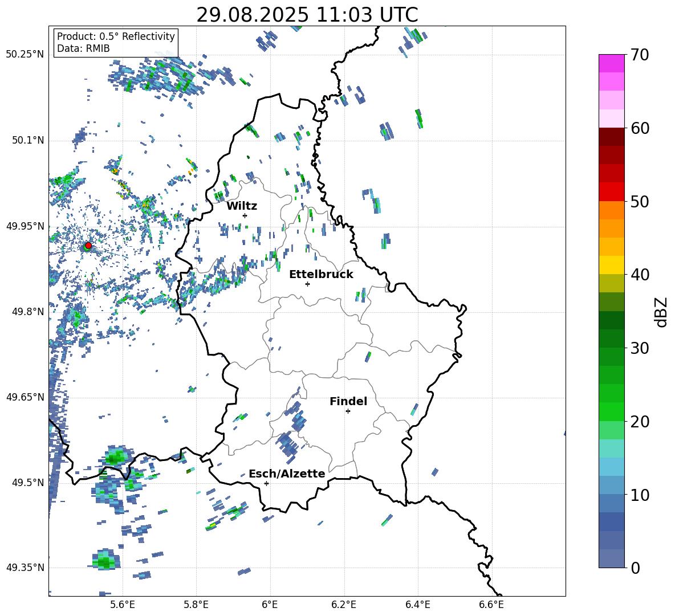Click the 20 tick label on colorbar
Image resolution: width=675 pixels, height=616 pixels.
640,422
